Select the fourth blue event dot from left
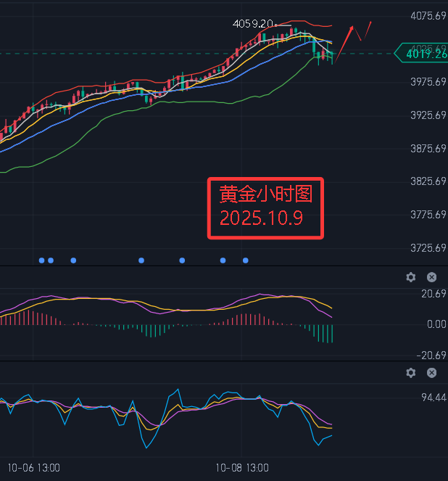This screenshot has height=481, width=448. click(141, 260)
